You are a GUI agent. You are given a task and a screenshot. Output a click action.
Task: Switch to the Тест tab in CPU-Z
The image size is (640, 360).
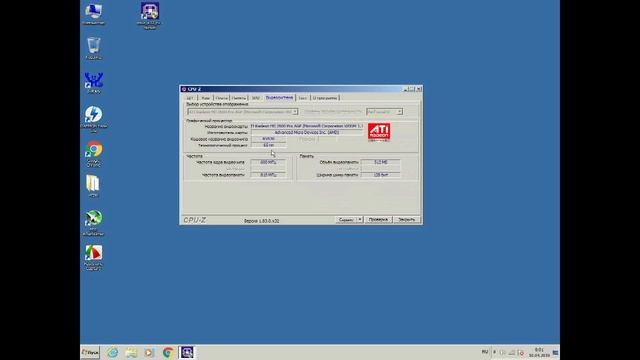click(x=302, y=98)
